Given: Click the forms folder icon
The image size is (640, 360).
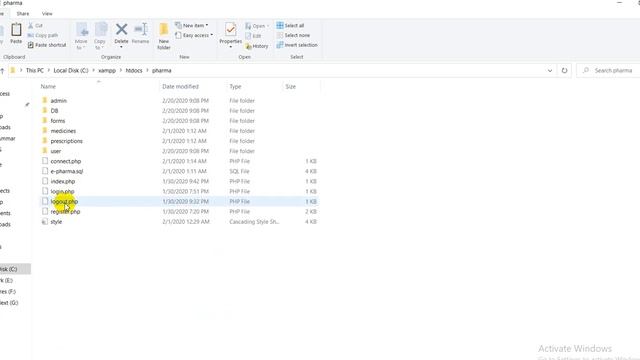Looking at the screenshot, I should click(45, 120).
